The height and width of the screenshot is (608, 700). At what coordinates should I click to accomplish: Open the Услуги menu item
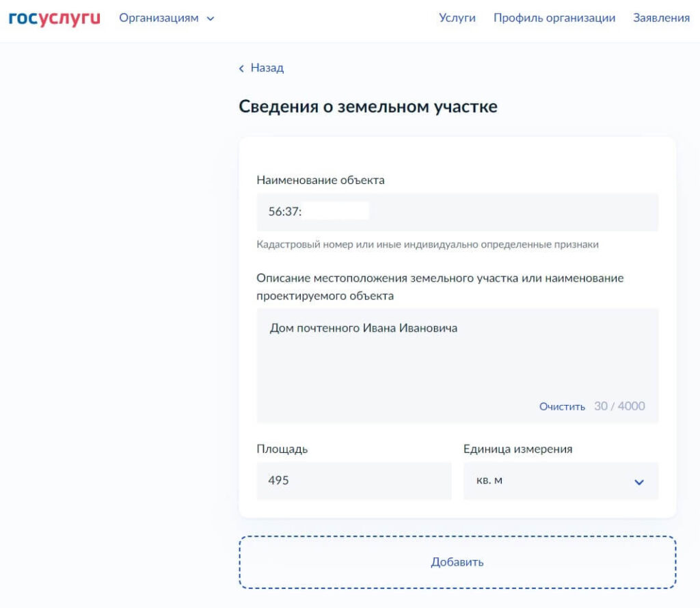tap(457, 18)
